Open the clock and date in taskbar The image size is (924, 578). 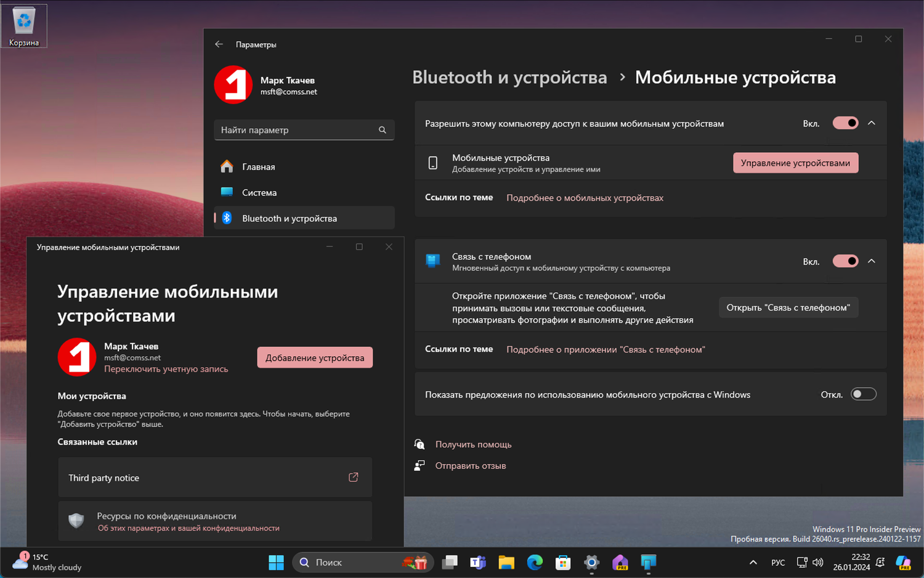click(x=851, y=562)
